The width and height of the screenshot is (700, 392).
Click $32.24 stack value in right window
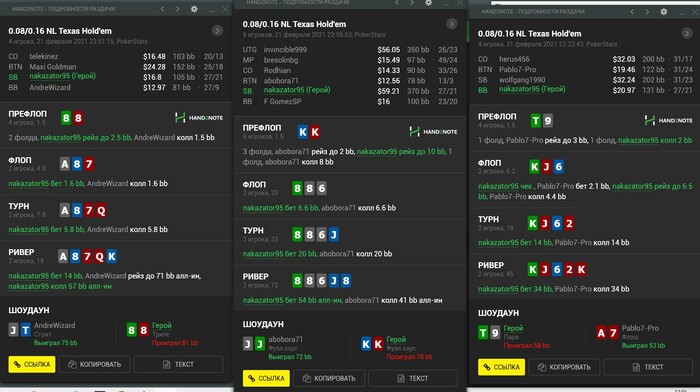pos(624,80)
